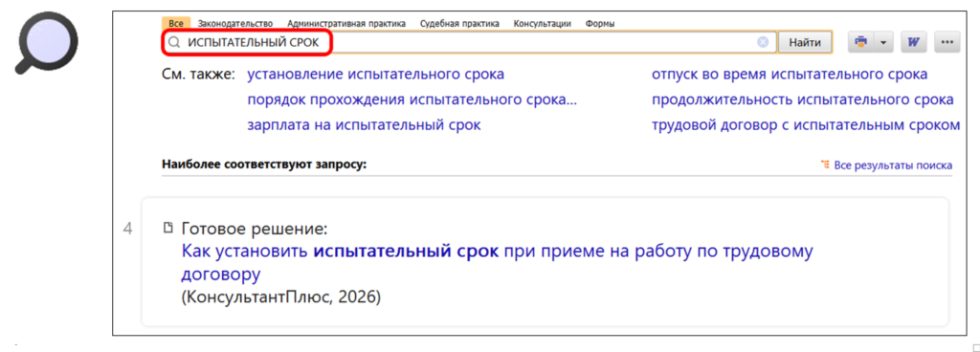Click the tree icon next to Все результаты поиска
The image size is (980, 352).
tap(825, 165)
